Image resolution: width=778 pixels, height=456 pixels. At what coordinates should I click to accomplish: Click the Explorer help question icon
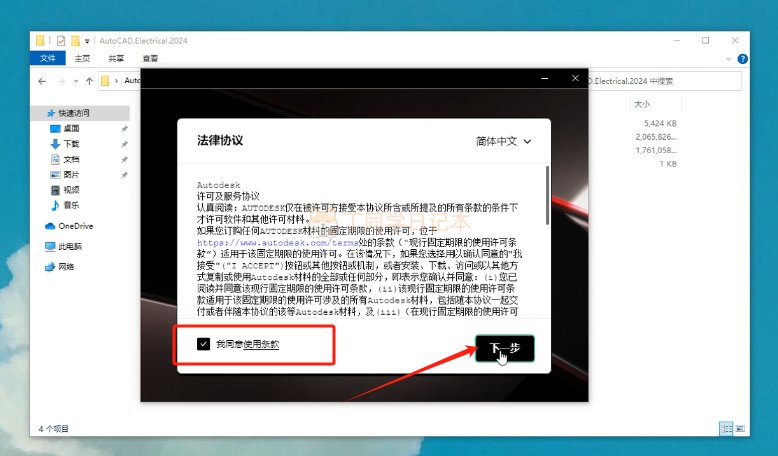coord(742,59)
